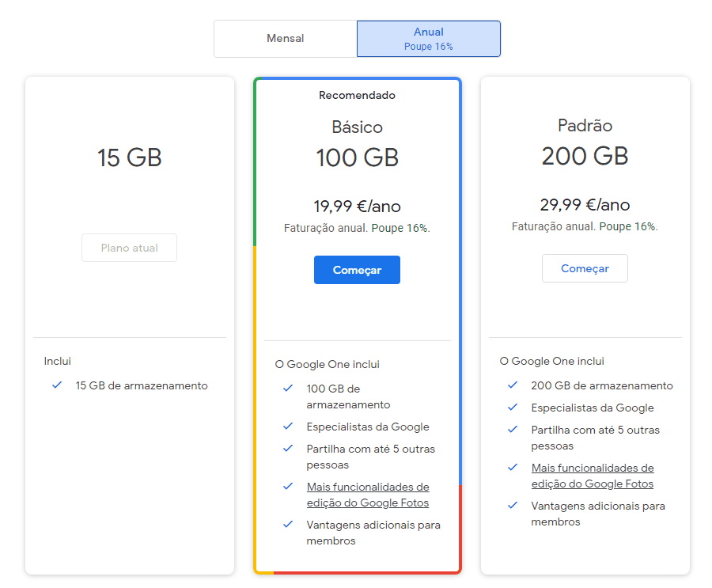
Task: Click the Básico plan name
Action: click(358, 127)
